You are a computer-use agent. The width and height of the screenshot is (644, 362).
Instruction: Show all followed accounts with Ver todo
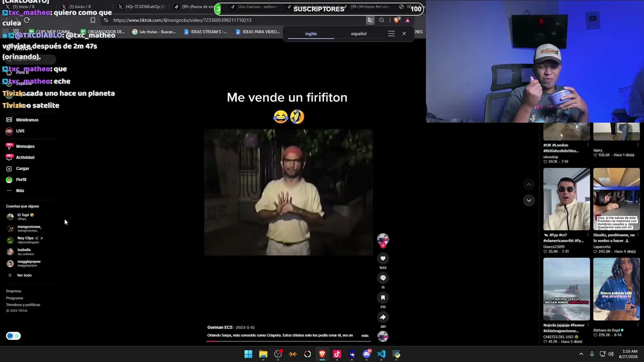pyautogui.click(x=20, y=276)
